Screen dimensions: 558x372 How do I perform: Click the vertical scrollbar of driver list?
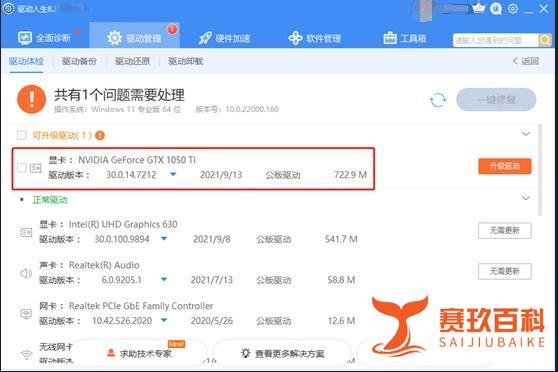pyautogui.click(x=540, y=170)
